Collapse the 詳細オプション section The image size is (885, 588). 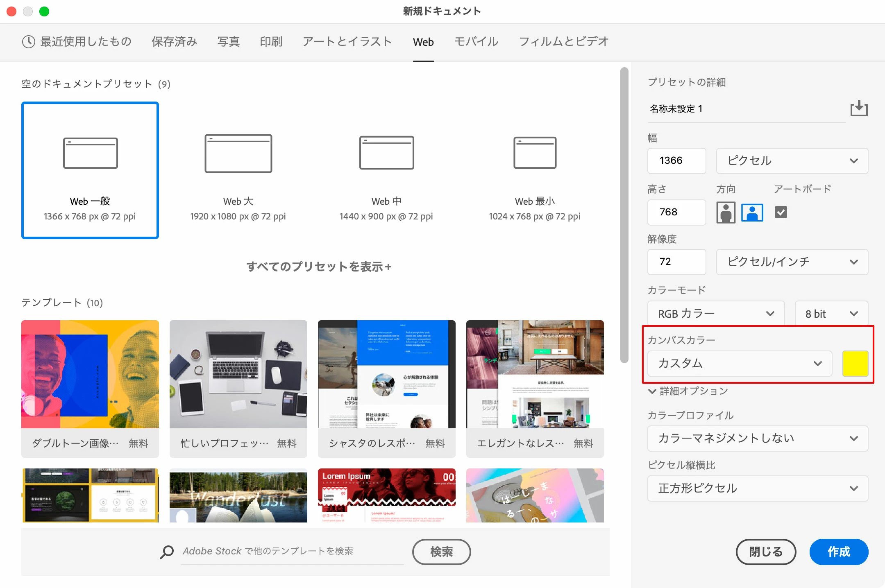(x=652, y=391)
